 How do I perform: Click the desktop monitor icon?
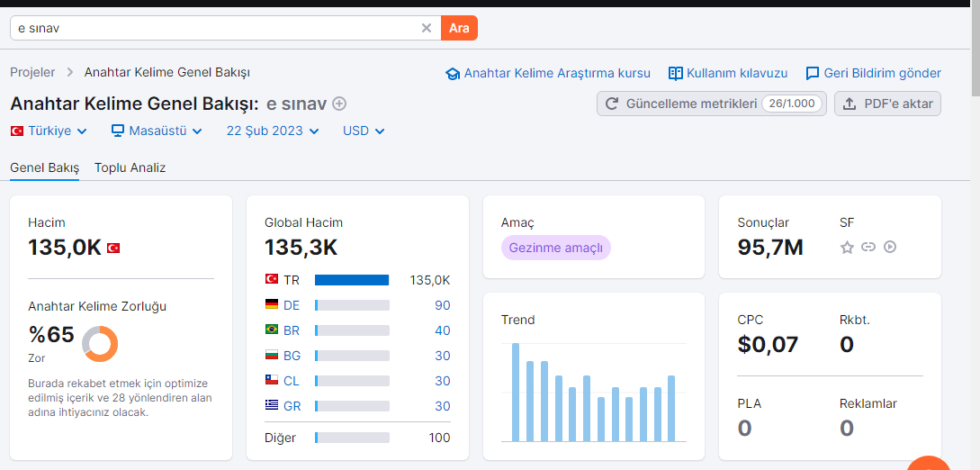point(118,131)
